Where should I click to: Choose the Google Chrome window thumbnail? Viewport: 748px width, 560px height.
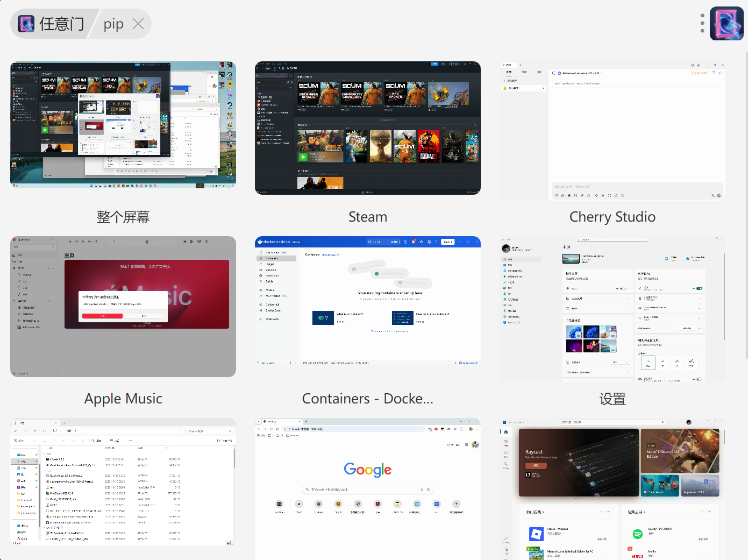pos(368,487)
